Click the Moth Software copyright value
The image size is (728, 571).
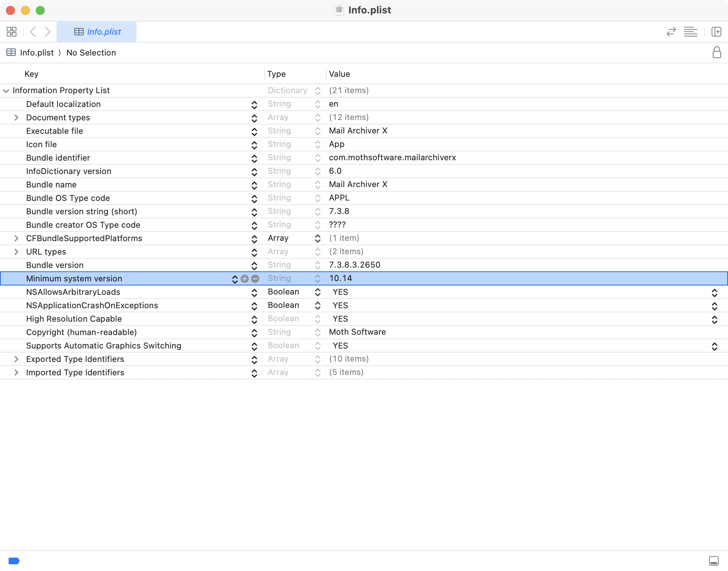(357, 332)
